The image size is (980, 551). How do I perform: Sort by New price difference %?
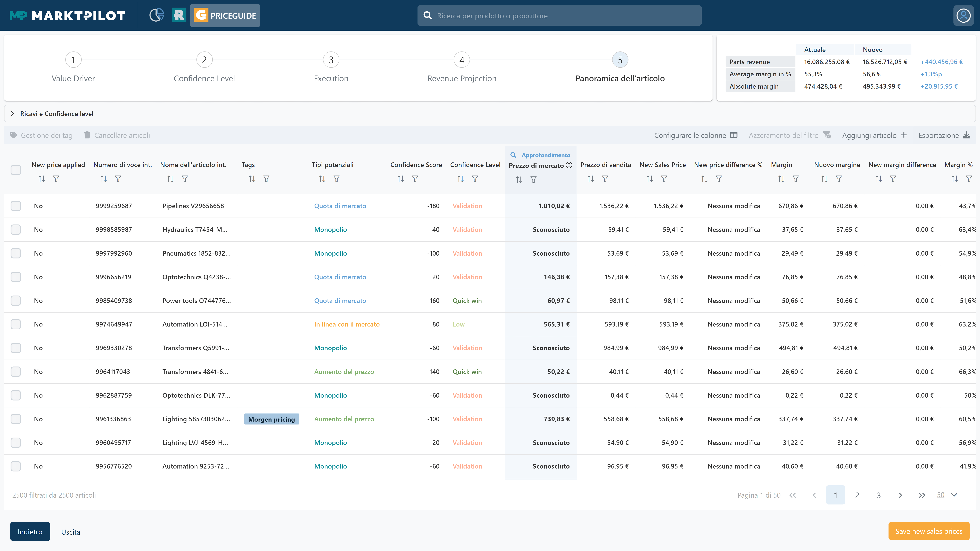(x=704, y=179)
